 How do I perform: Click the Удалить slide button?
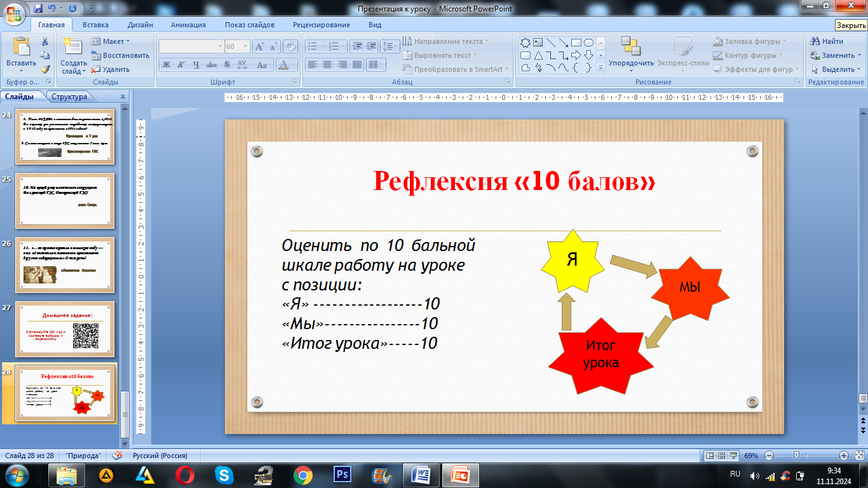[111, 69]
